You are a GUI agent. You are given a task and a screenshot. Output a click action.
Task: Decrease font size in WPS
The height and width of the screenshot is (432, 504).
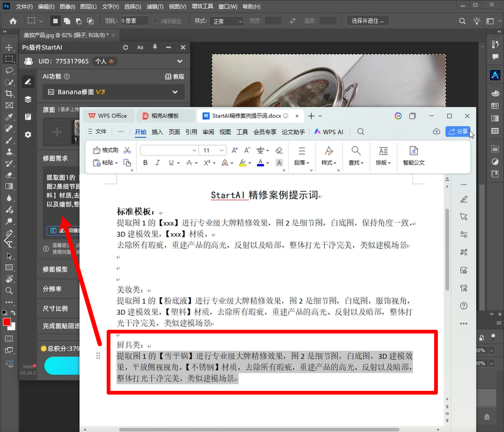tap(247, 150)
